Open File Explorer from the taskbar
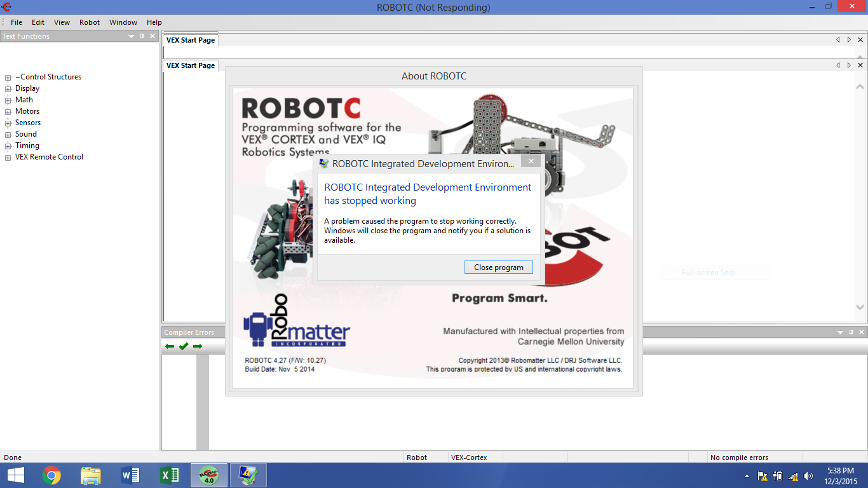Screen dimensions: 868x488 [91, 475]
